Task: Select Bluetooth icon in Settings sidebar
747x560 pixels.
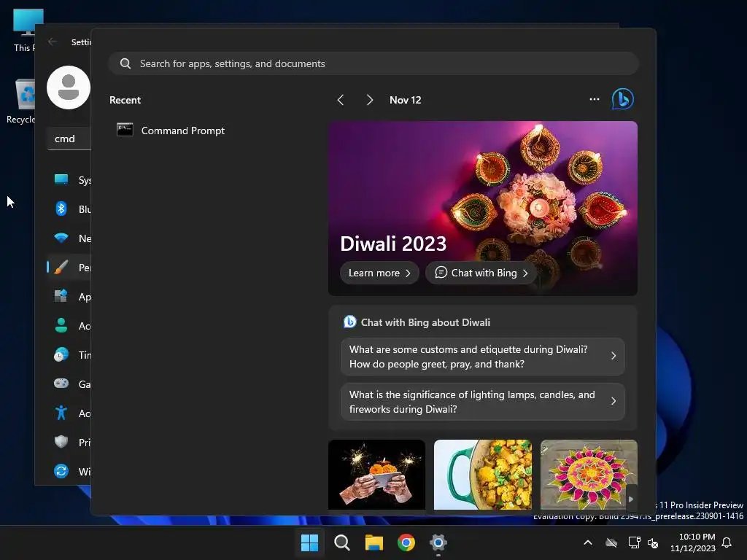Action: pyautogui.click(x=61, y=209)
